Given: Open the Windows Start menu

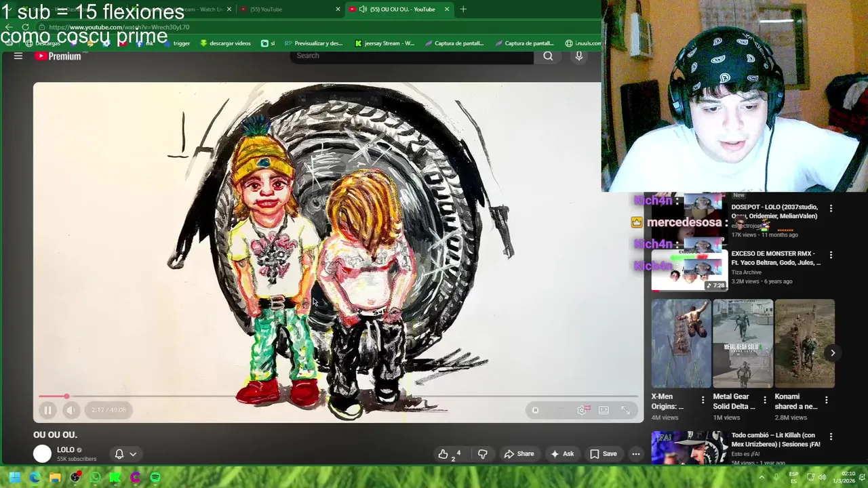Looking at the screenshot, I should coord(14,477).
